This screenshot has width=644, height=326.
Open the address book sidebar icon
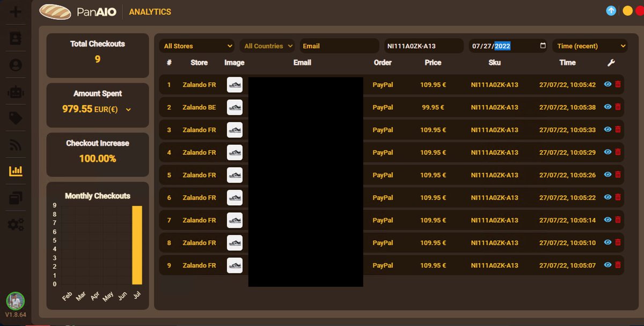pos(16,39)
